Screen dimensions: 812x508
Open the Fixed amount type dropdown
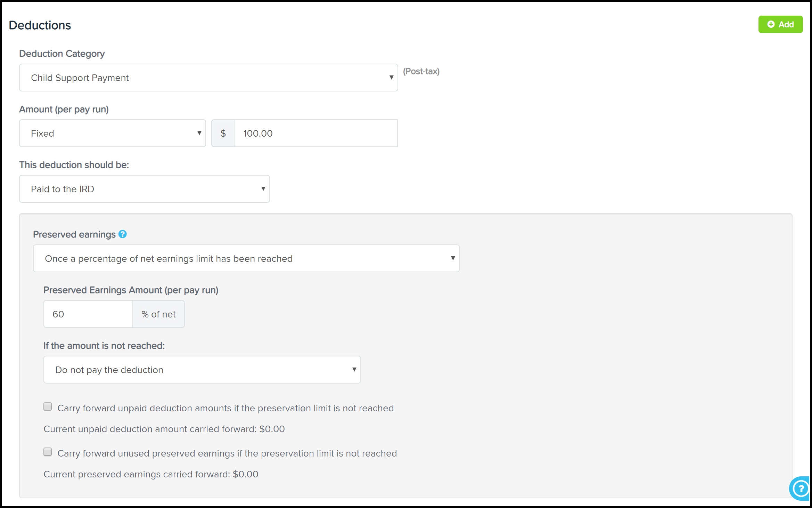coord(112,134)
